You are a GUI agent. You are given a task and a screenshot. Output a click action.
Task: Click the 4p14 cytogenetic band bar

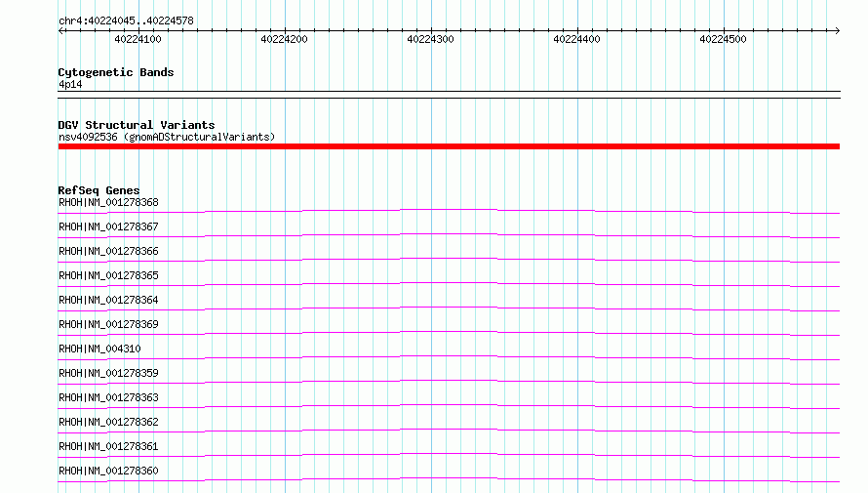coord(449,95)
